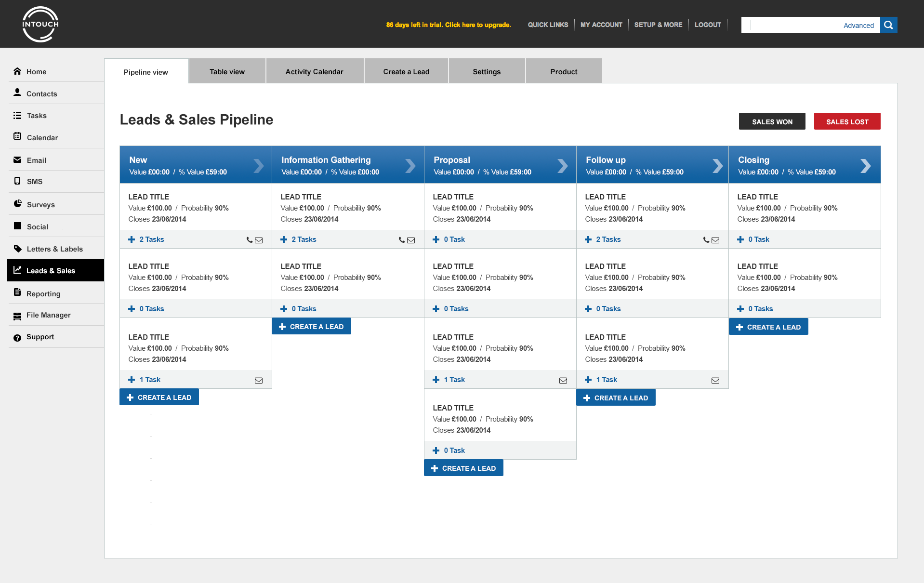
Task: Open Letters & Labels tag icon
Action: (x=18, y=249)
